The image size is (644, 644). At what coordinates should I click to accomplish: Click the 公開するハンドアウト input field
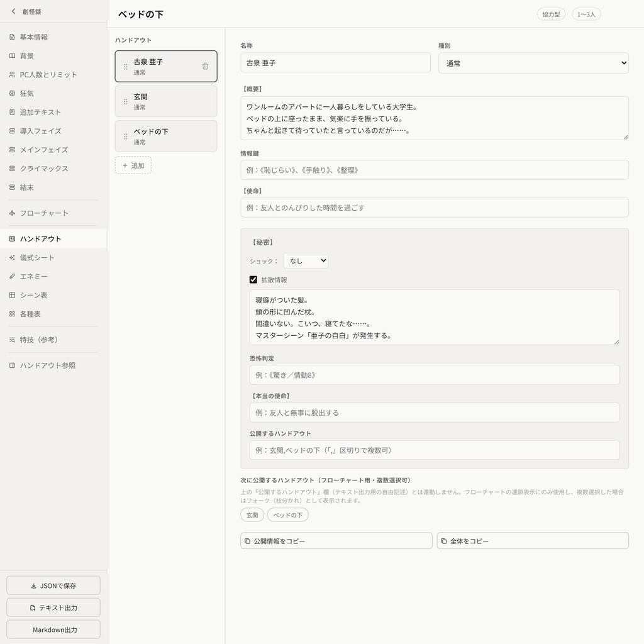pyautogui.click(x=435, y=450)
